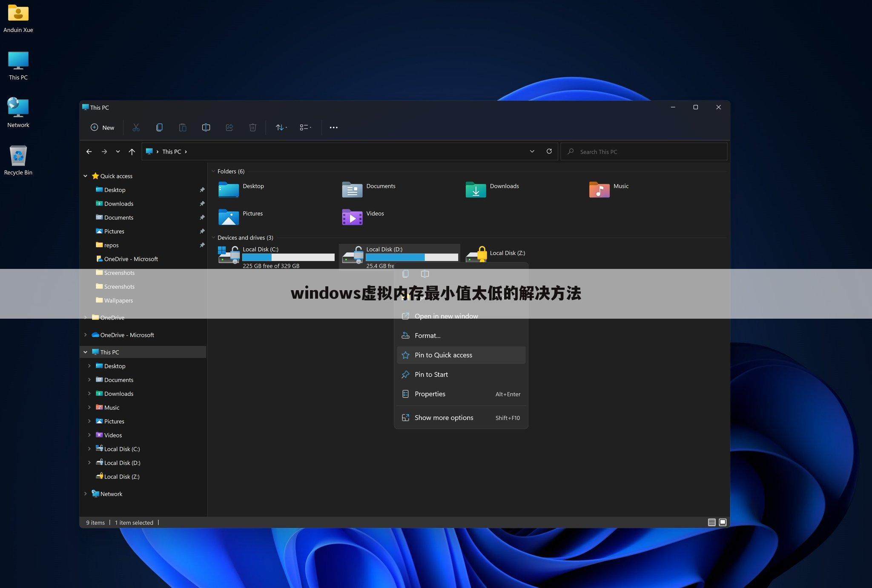The image size is (872, 588).
Task: Click the Network desktop icon
Action: [x=18, y=113]
